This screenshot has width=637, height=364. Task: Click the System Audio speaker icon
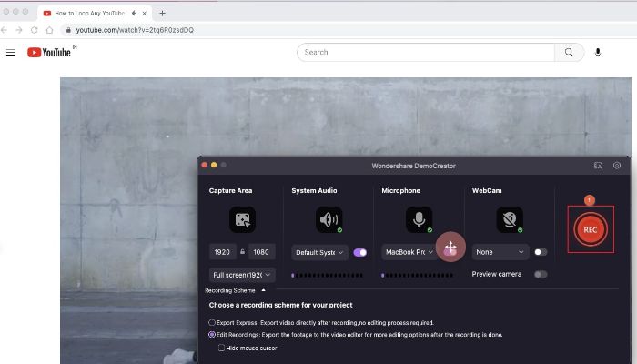pos(329,219)
